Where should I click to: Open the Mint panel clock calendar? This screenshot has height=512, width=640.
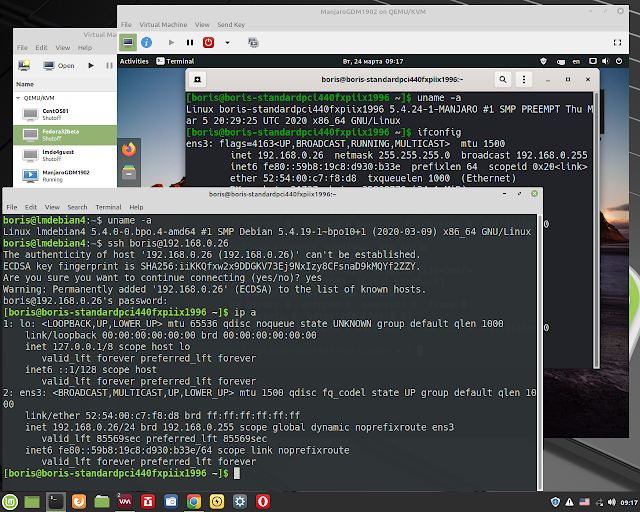click(x=629, y=503)
